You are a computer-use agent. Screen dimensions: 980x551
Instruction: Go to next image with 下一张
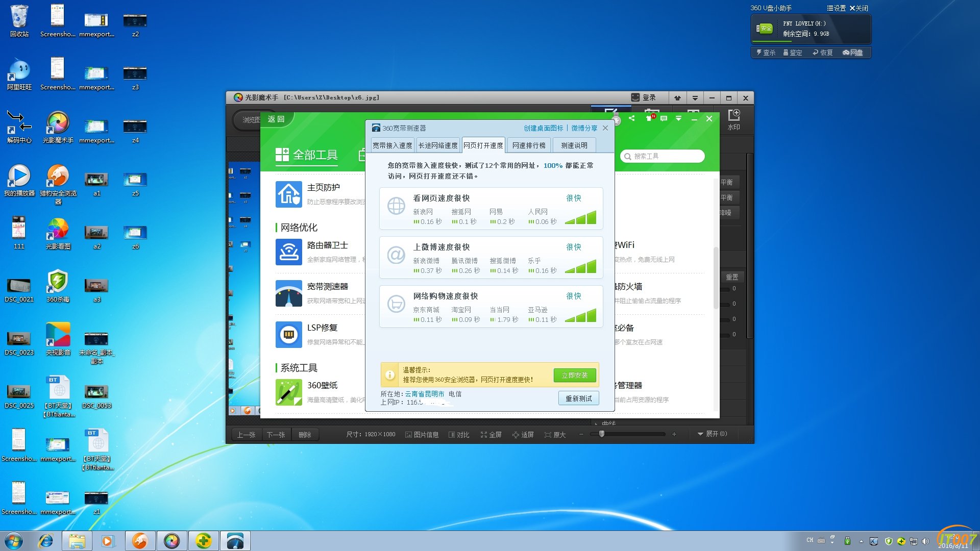point(276,435)
